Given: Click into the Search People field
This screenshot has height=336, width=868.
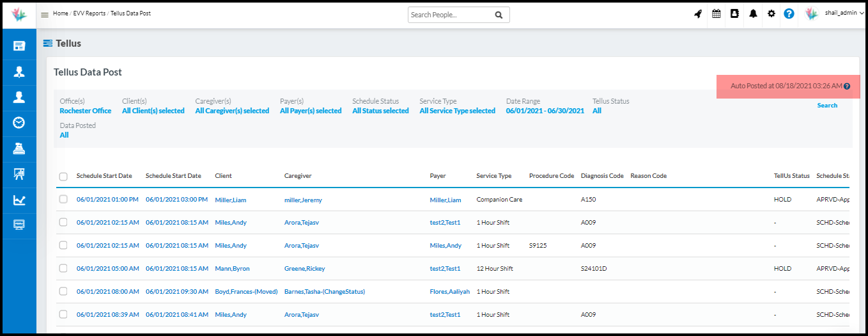Looking at the screenshot, I should pyautogui.click(x=451, y=15).
